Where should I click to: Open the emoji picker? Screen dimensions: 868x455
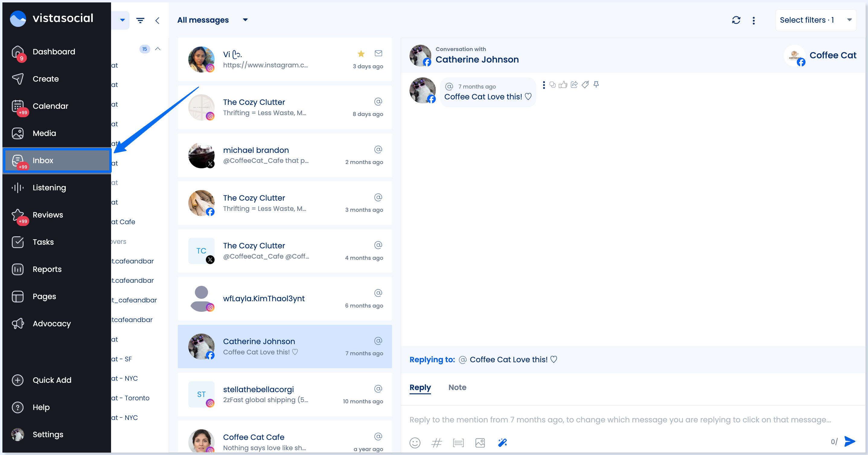click(415, 443)
